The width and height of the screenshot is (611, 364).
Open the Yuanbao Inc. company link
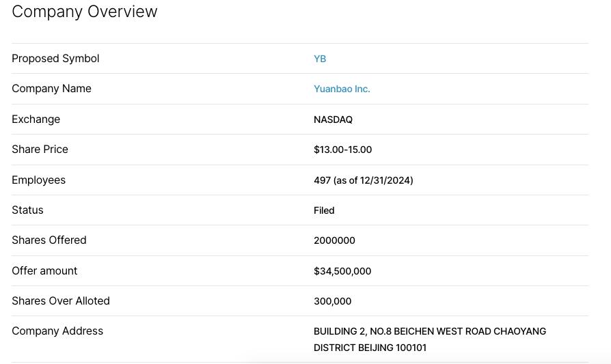point(342,89)
